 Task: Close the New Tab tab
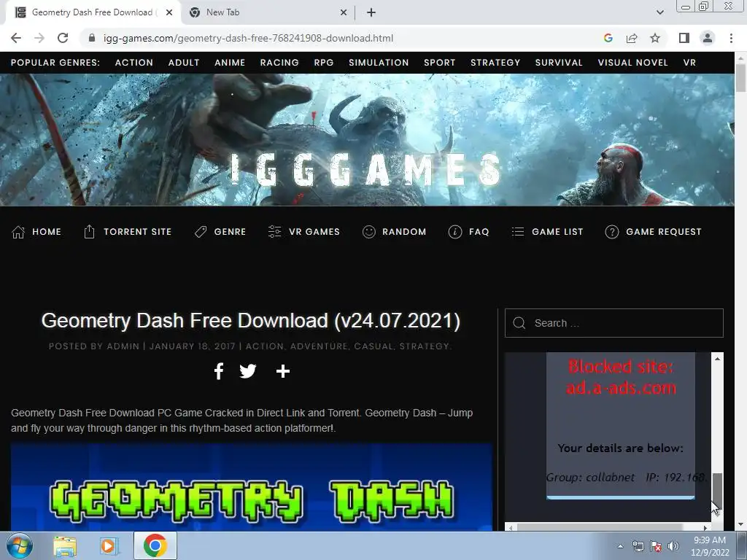(x=344, y=12)
